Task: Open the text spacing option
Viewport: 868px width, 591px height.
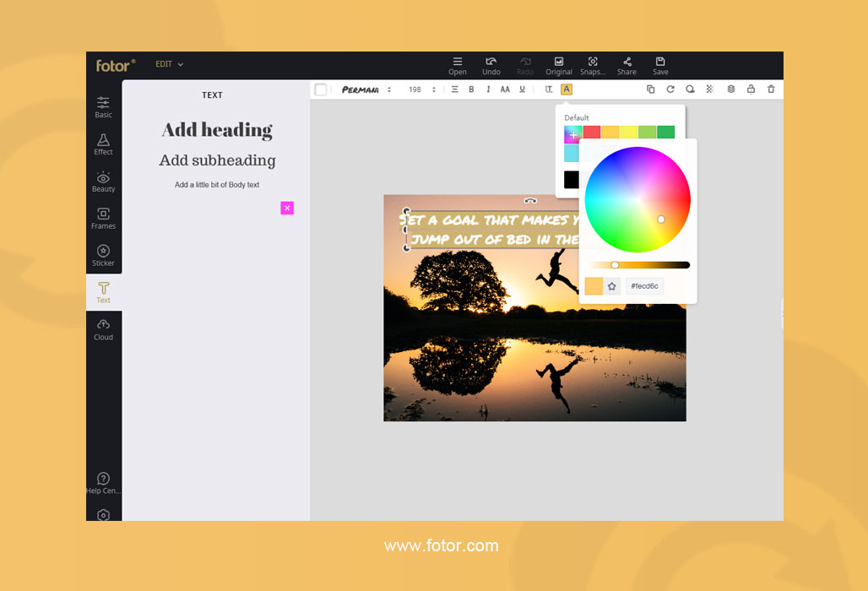Action: [x=549, y=89]
